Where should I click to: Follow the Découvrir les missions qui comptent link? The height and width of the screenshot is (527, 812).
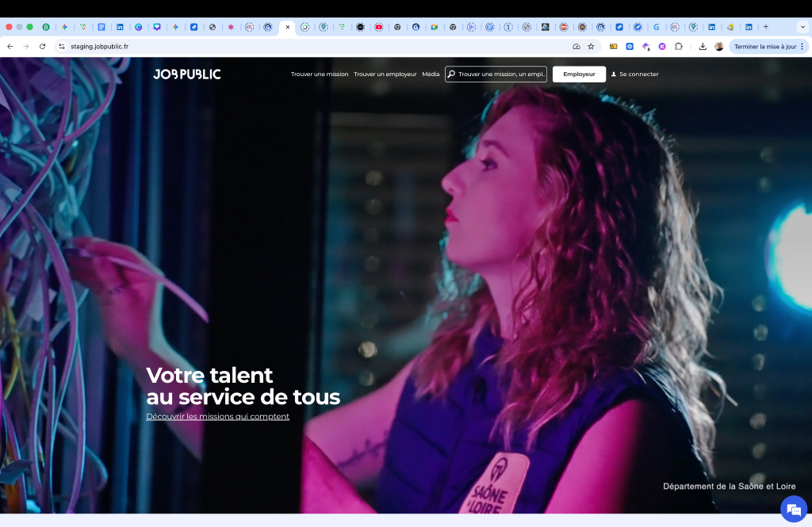pyautogui.click(x=217, y=416)
